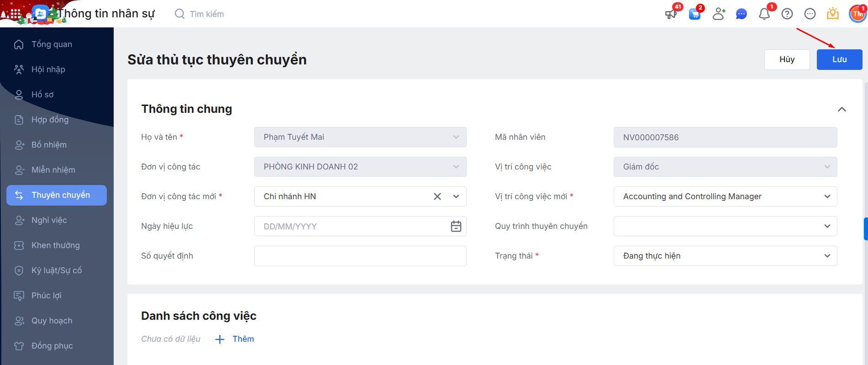The width and height of the screenshot is (868, 365).
Task: Open the app launcher grid icon
Action: click(16, 14)
